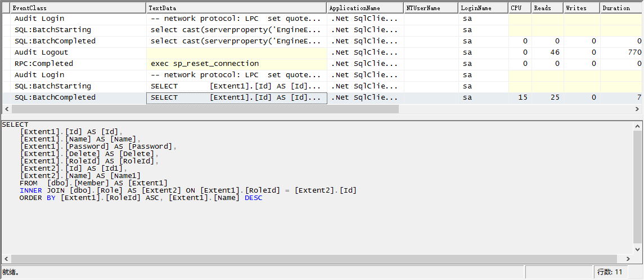This screenshot has width=644, height=280.
Task: Sort by the EventClass column header
Action: tap(78, 8)
